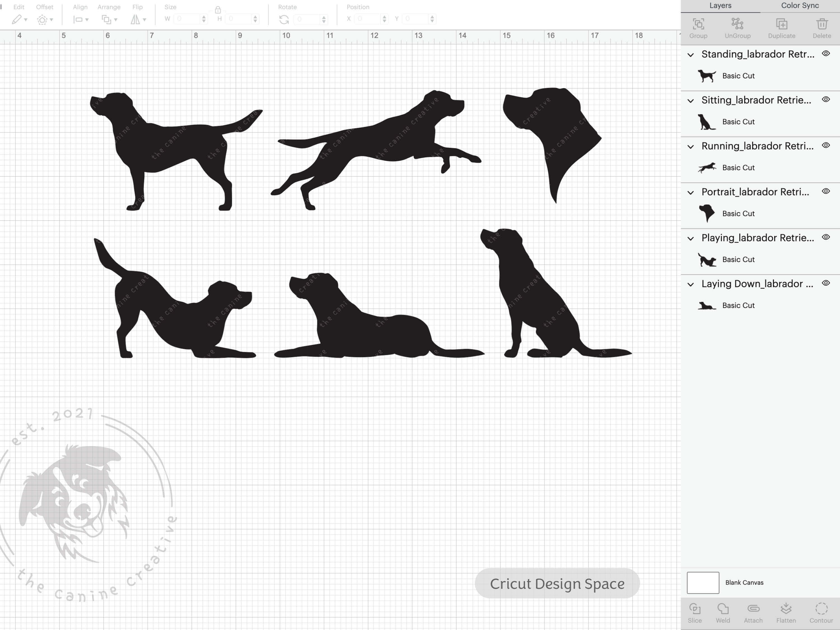
Task: Hide the Running_labrador layer
Action: click(x=825, y=145)
